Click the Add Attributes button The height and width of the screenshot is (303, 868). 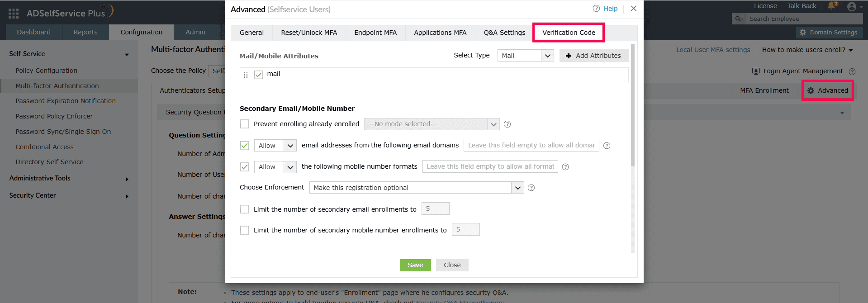pyautogui.click(x=594, y=56)
